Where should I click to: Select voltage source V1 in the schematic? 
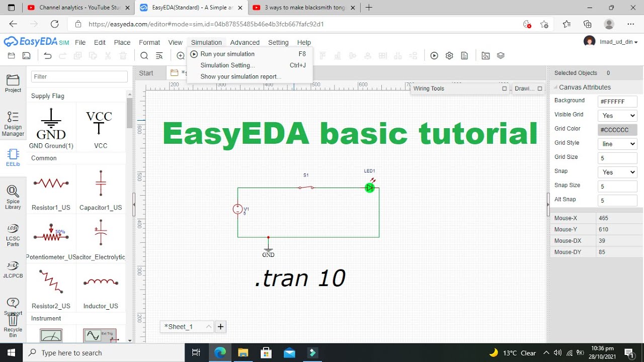[x=238, y=209]
